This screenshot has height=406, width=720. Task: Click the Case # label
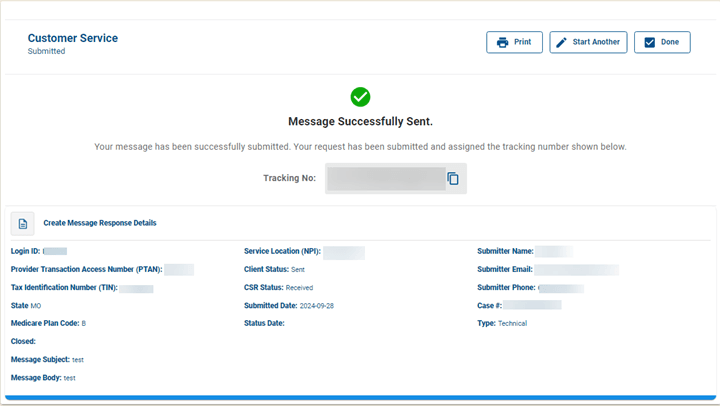tap(489, 305)
